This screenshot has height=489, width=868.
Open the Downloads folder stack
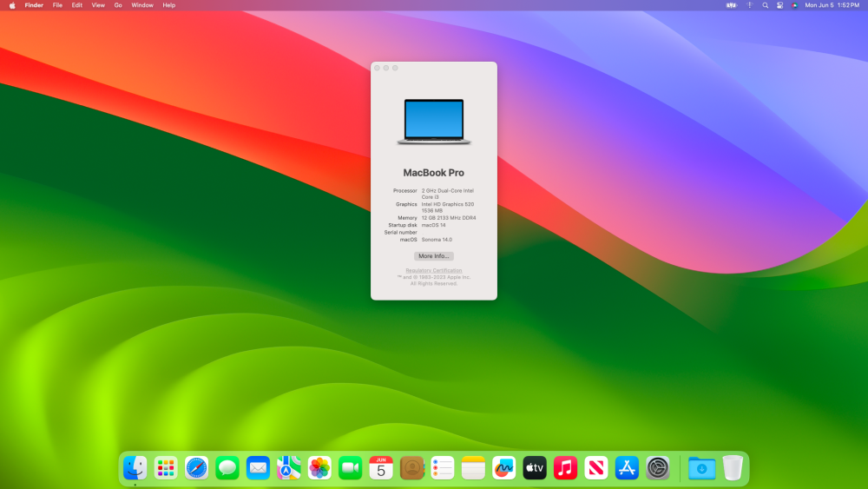[702, 468]
